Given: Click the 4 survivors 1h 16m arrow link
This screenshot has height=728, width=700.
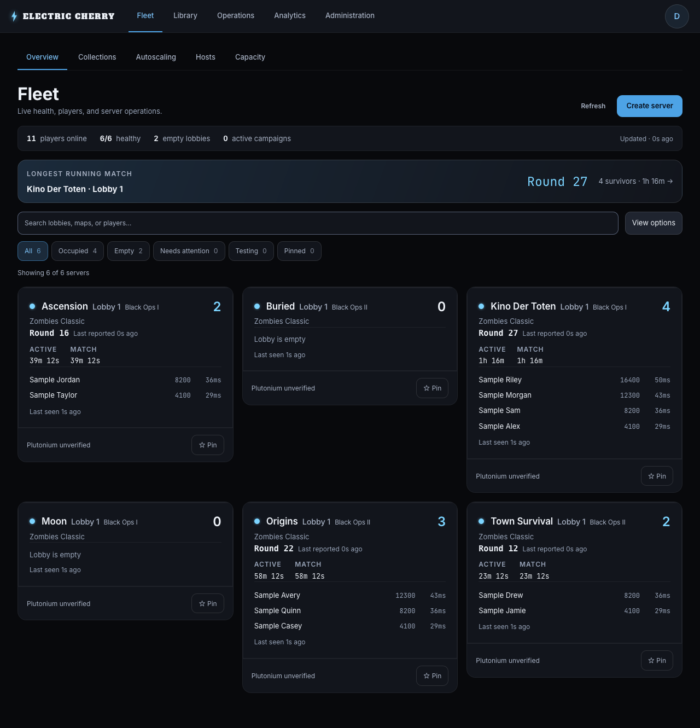Looking at the screenshot, I should [636, 182].
